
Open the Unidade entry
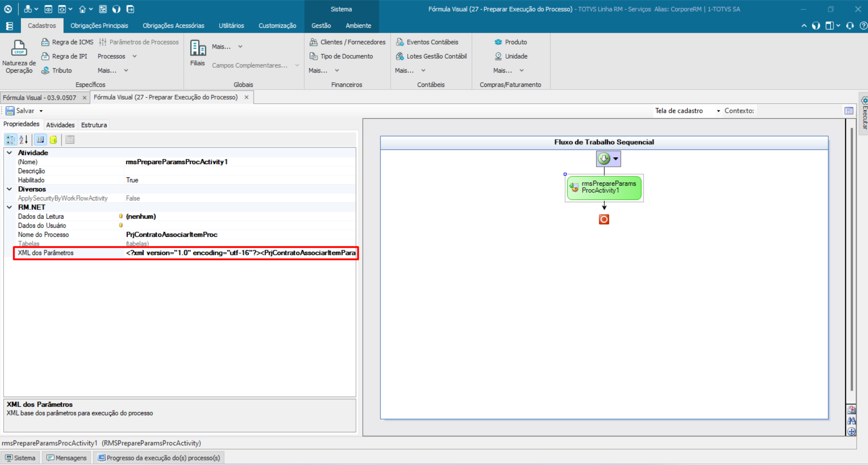[511, 56]
